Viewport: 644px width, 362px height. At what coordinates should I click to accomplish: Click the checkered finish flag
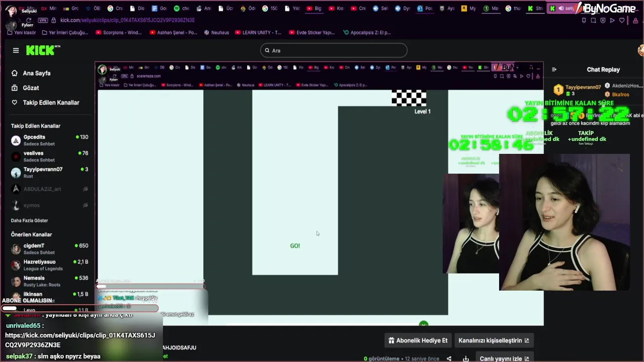coord(409,98)
